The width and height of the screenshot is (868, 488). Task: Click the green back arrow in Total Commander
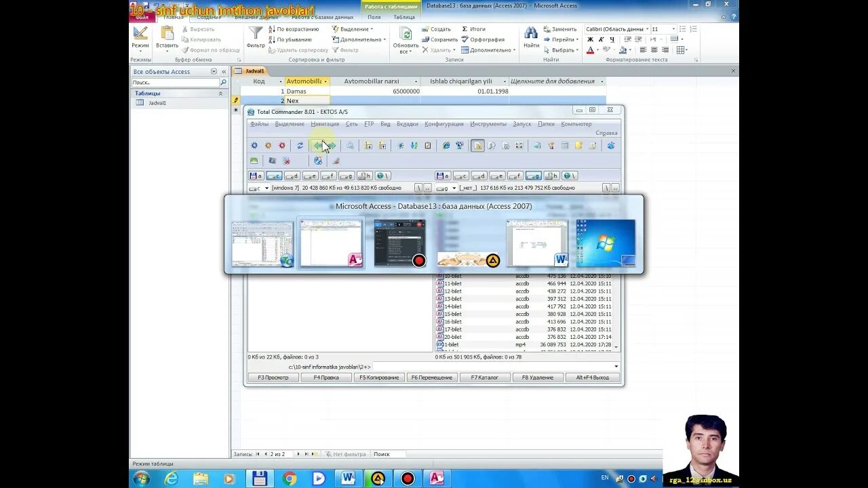click(x=317, y=145)
